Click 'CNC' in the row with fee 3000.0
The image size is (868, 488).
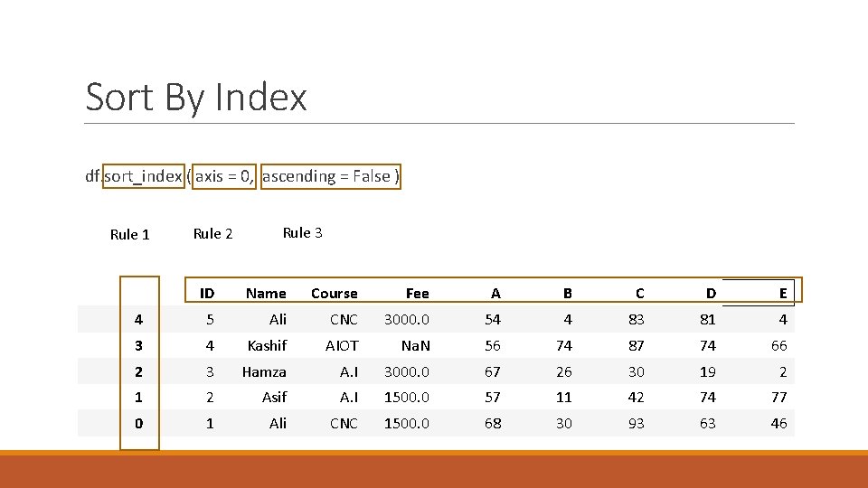344,319
